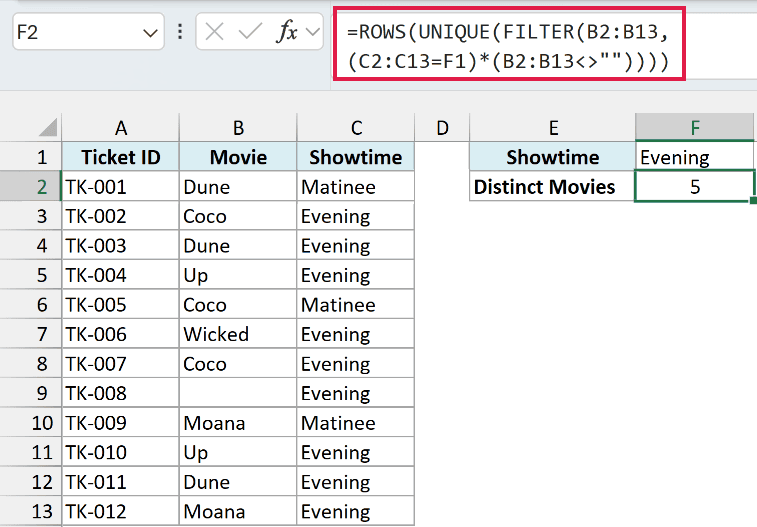Select column E header
757x527 pixels.
(x=553, y=128)
